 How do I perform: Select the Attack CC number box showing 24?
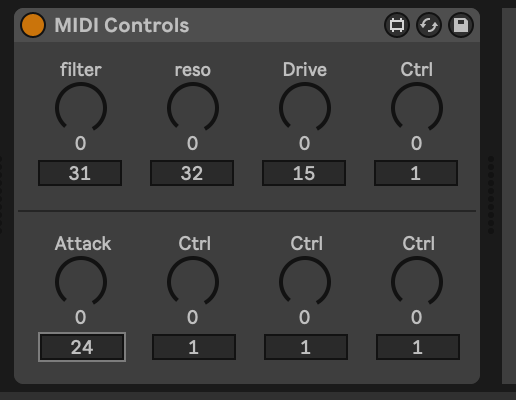click(x=82, y=347)
